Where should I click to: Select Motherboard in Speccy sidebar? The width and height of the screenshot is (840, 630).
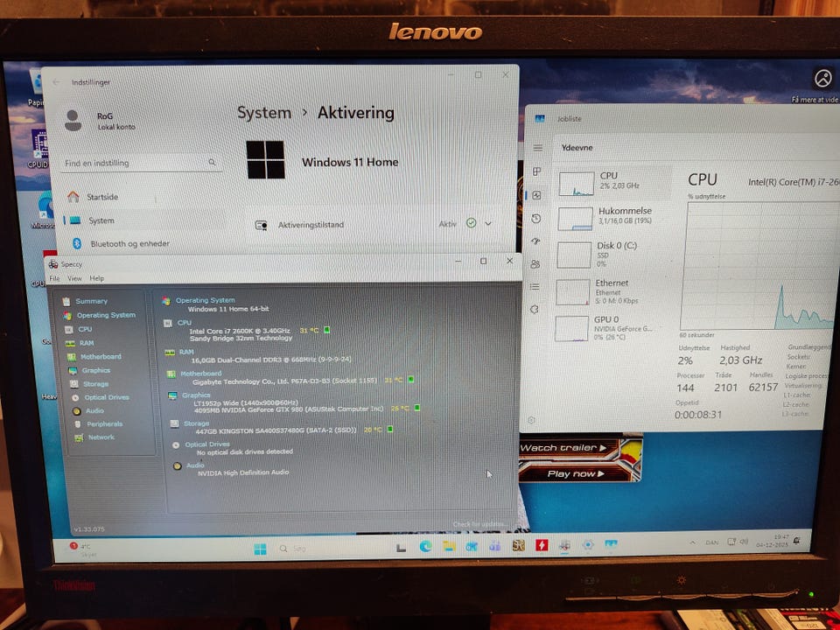coord(101,357)
